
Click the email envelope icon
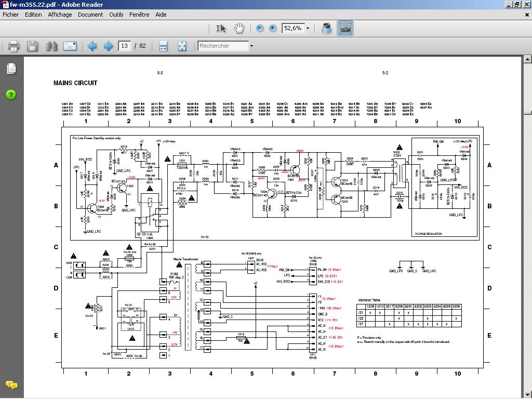pyautogui.click(x=70, y=46)
